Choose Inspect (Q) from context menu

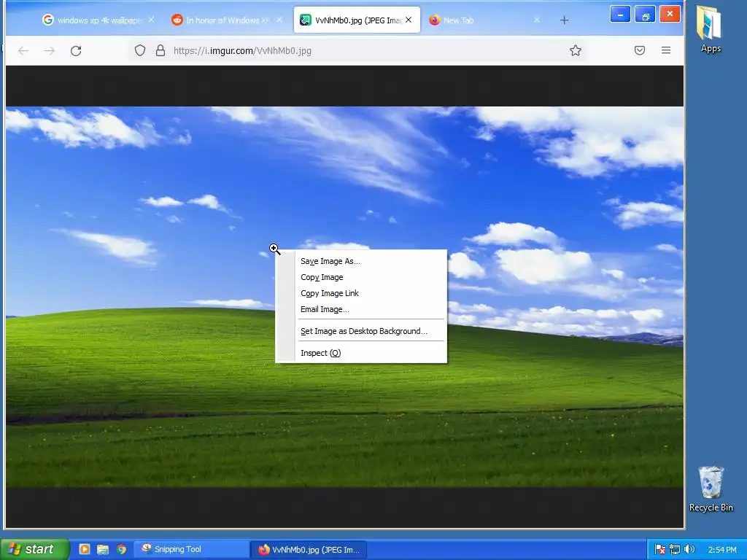(361, 353)
